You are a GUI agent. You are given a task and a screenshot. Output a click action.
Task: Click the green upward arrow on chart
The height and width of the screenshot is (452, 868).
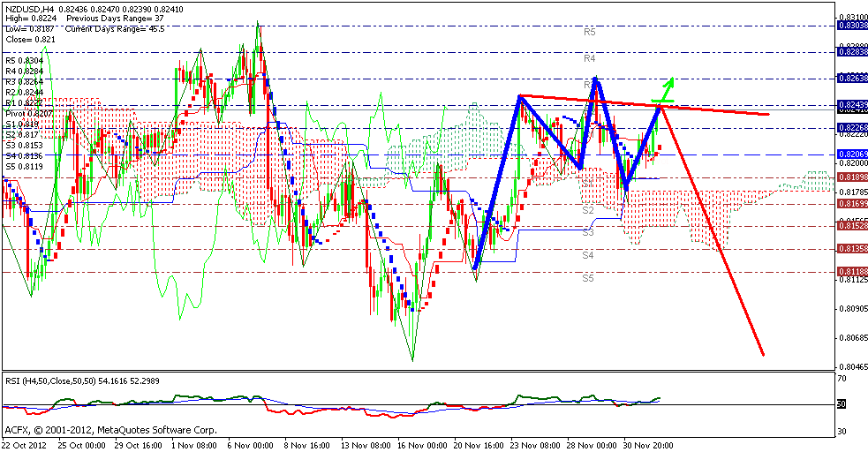(665, 89)
